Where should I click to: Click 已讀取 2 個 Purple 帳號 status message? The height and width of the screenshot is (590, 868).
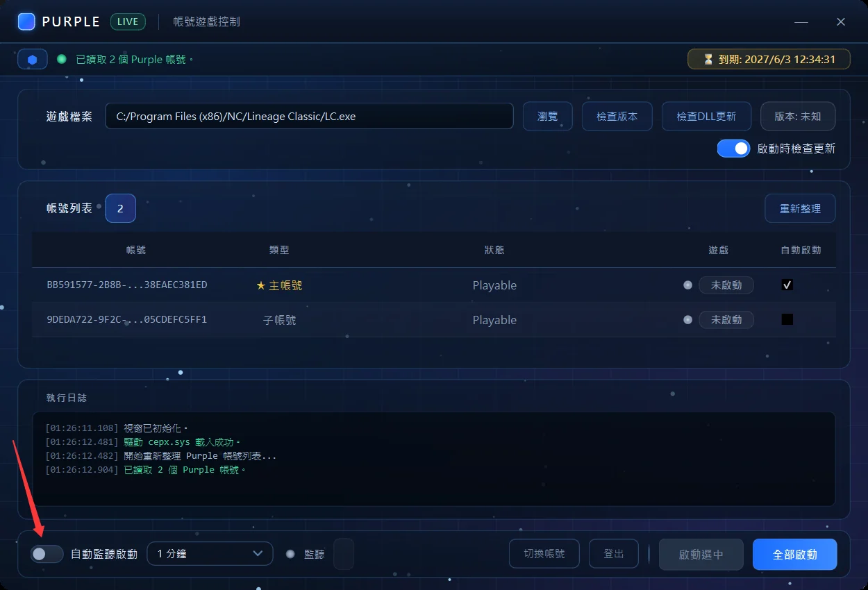(x=134, y=60)
